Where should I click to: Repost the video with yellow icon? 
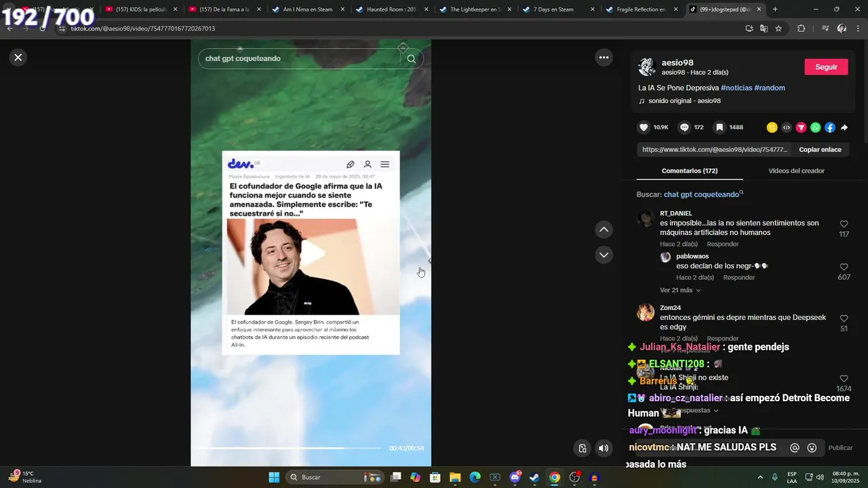coord(772,127)
